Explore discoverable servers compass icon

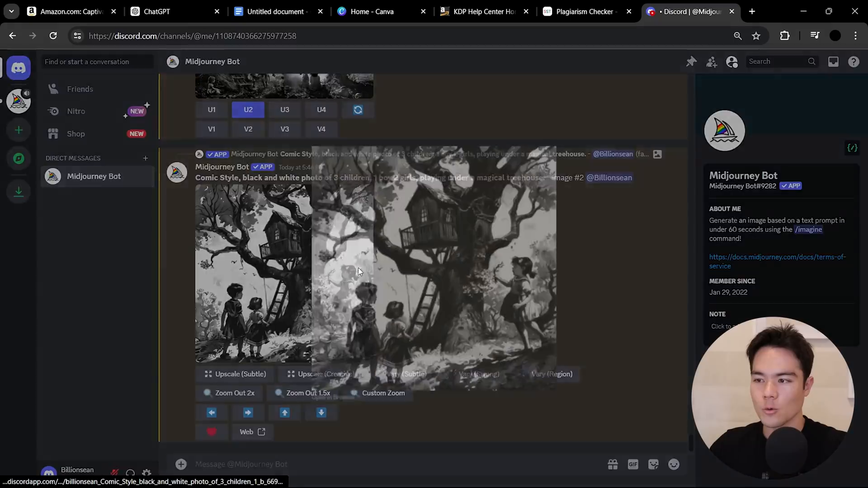(19, 158)
